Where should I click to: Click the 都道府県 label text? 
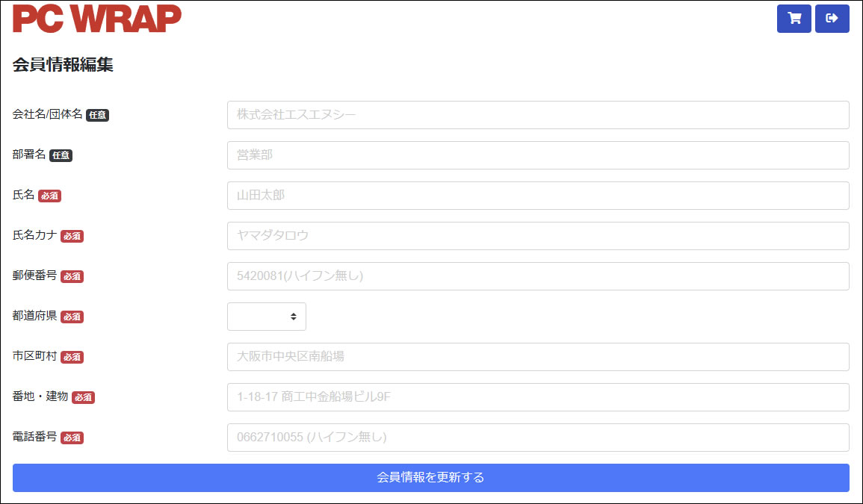pos(34,316)
